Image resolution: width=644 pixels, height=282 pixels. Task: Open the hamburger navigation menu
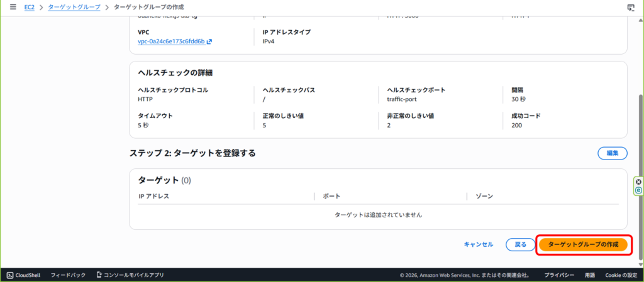(13, 7)
